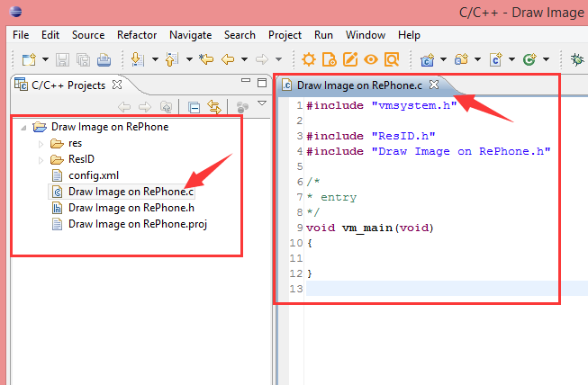Image resolution: width=588 pixels, height=385 pixels.
Task: Click the New C/C++ Project icon
Action: tap(427, 59)
